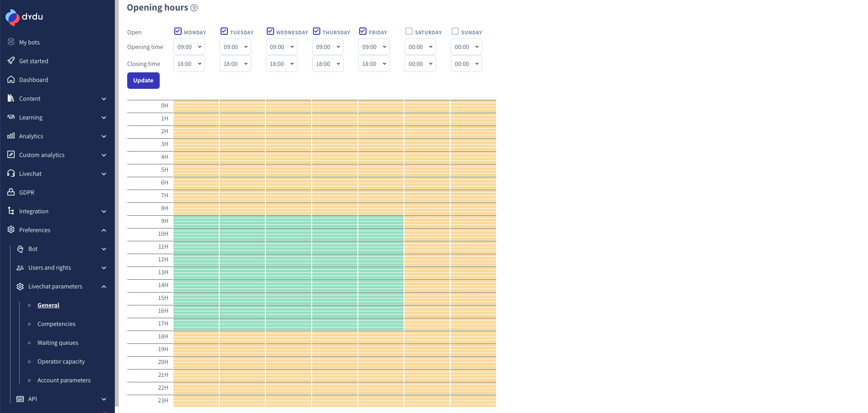Screen dimensions: 868x413
Task: Click Saturday 3H slot in schedule grid
Action: [x=427, y=145]
